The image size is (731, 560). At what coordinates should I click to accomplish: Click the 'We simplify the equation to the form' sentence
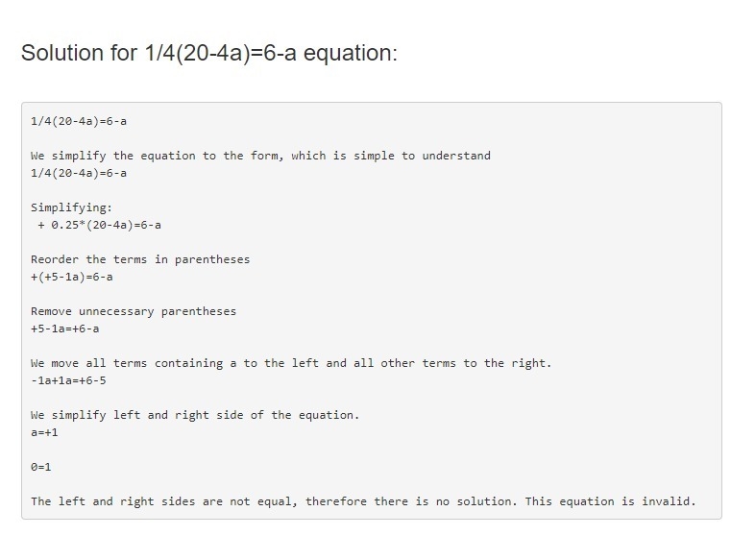pyautogui.click(x=260, y=156)
